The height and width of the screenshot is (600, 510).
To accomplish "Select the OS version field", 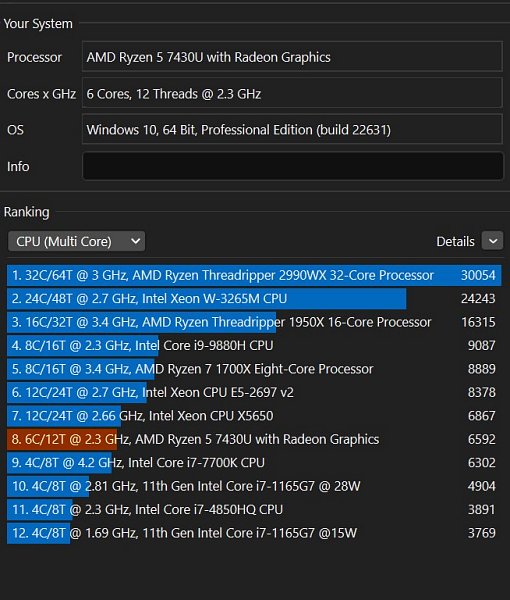I will pyautogui.click(x=293, y=130).
